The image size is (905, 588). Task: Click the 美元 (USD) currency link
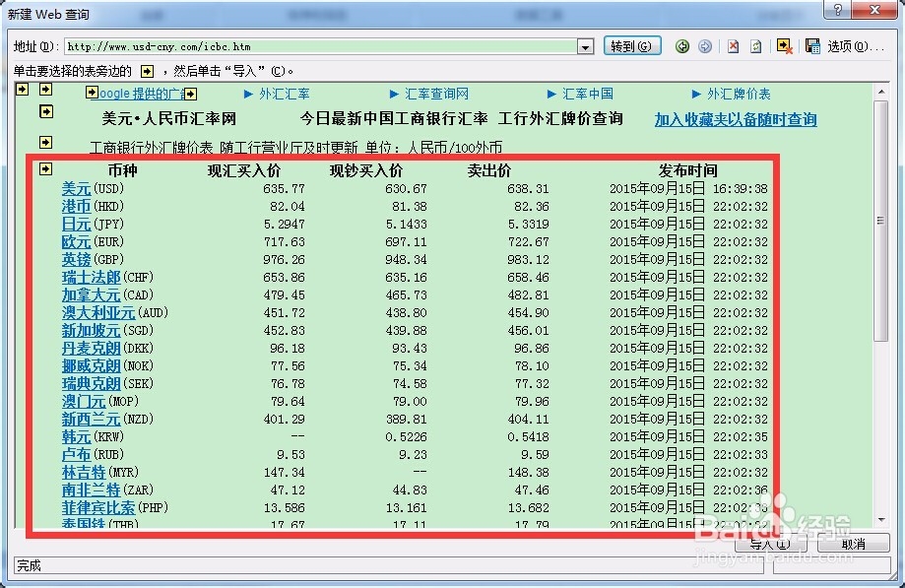pos(76,189)
